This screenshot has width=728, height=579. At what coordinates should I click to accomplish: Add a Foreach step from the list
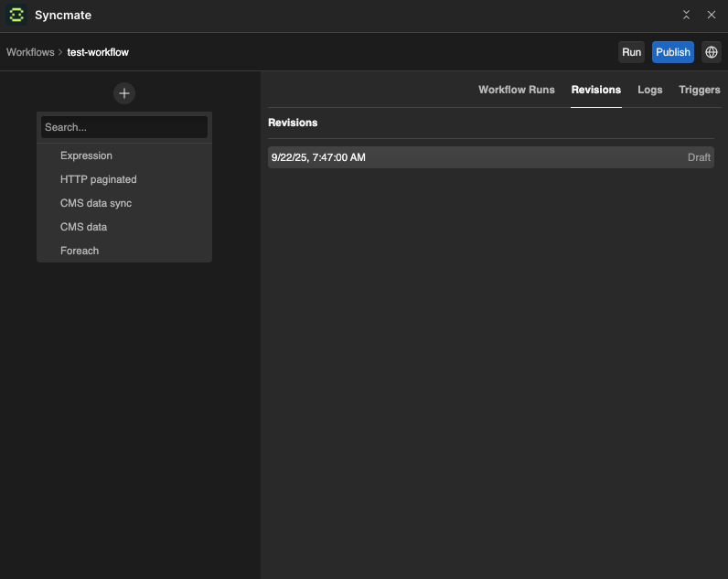(80, 251)
